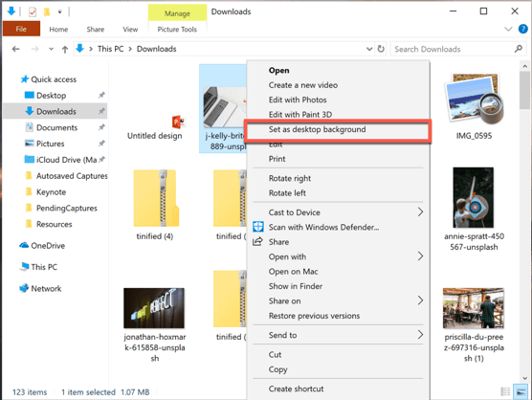Screen dimensions: 532x400
Task: Open the address bar history dropdown
Action: pos(369,49)
